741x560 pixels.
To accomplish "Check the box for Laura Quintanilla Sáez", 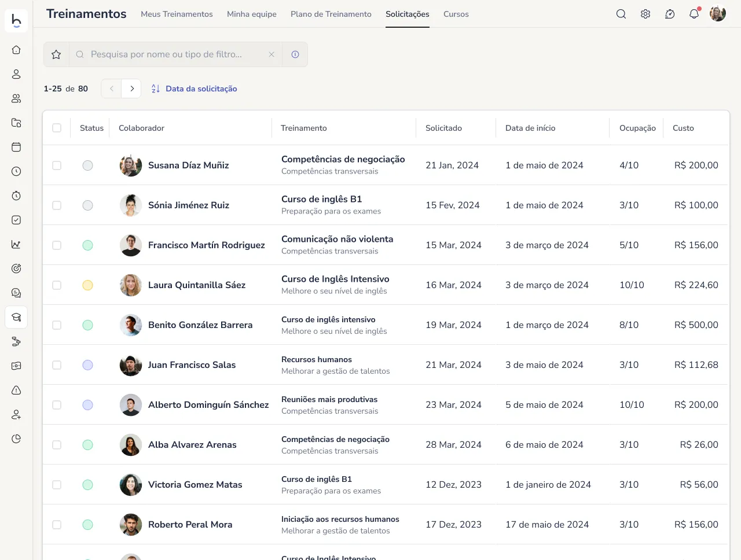I will 57,285.
